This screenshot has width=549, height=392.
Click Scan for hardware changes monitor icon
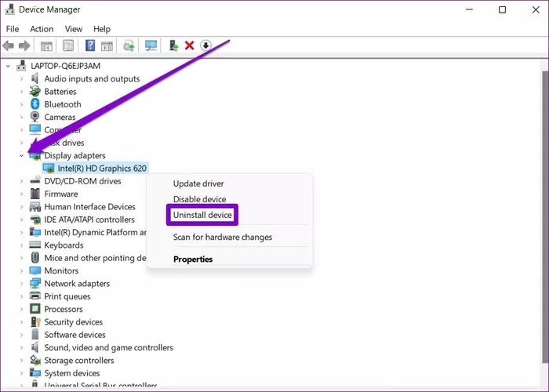pyautogui.click(x=151, y=45)
